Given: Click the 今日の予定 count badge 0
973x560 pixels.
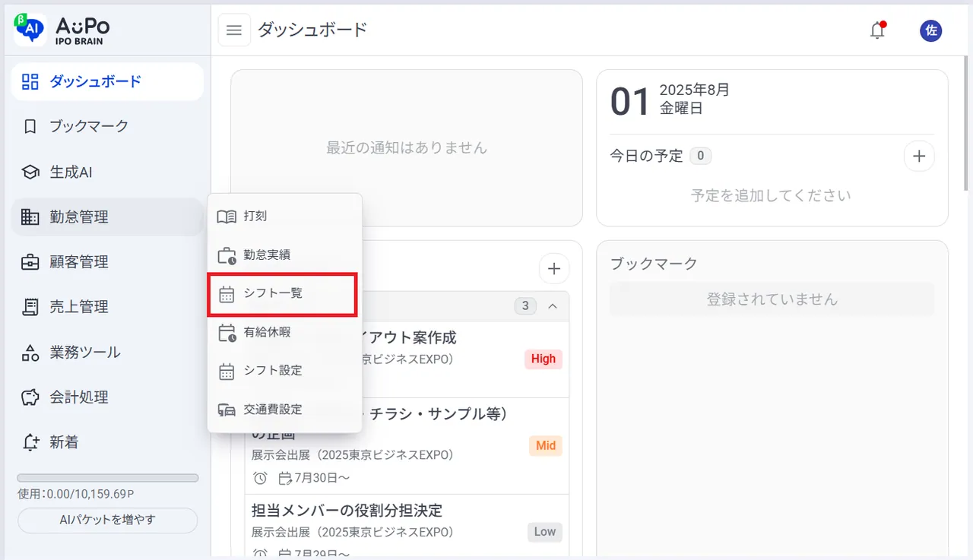Looking at the screenshot, I should (x=700, y=157).
